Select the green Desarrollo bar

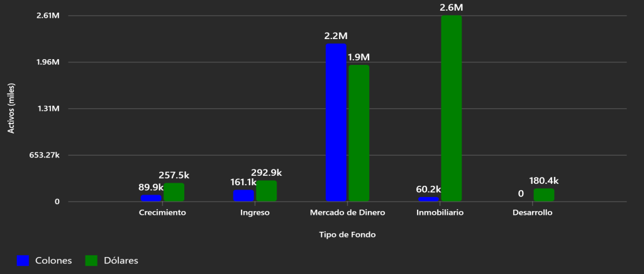(x=544, y=195)
